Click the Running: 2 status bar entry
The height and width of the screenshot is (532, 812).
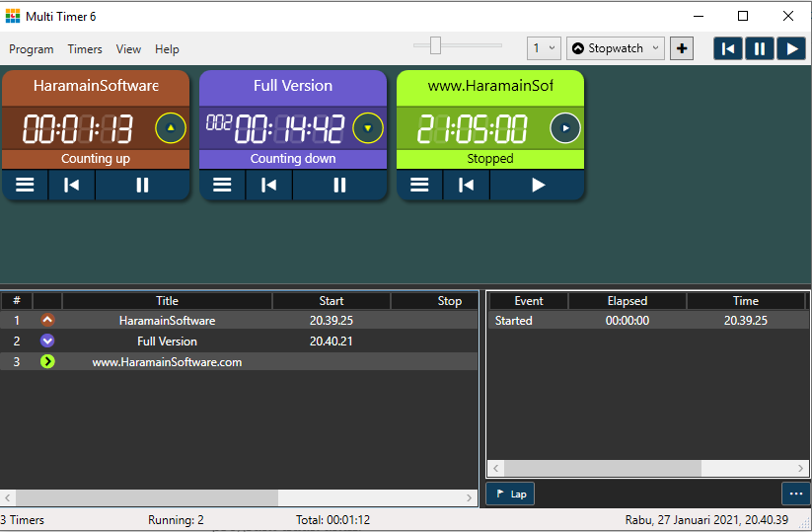pos(176,520)
